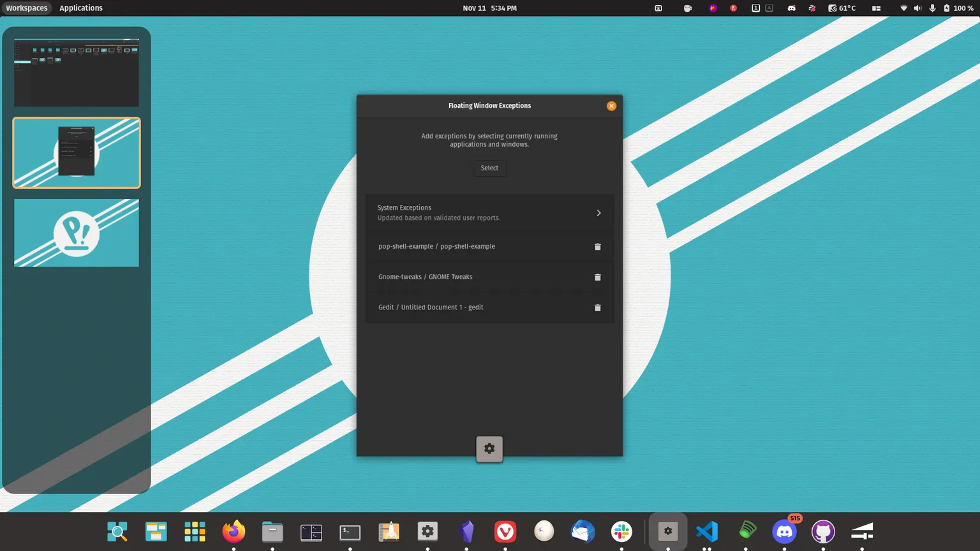The height and width of the screenshot is (551, 980).
Task: Launch Vivaldi browser from the dock
Action: [505, 531]
